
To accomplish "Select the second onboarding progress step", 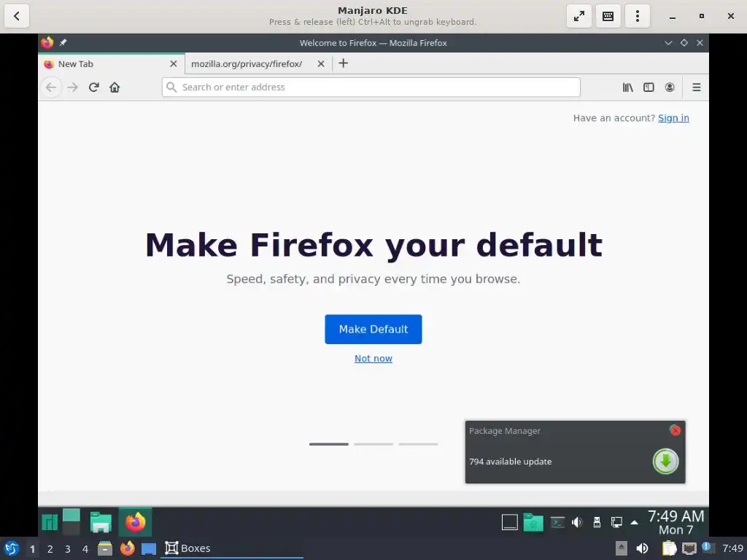I will [x=373, y=444].
